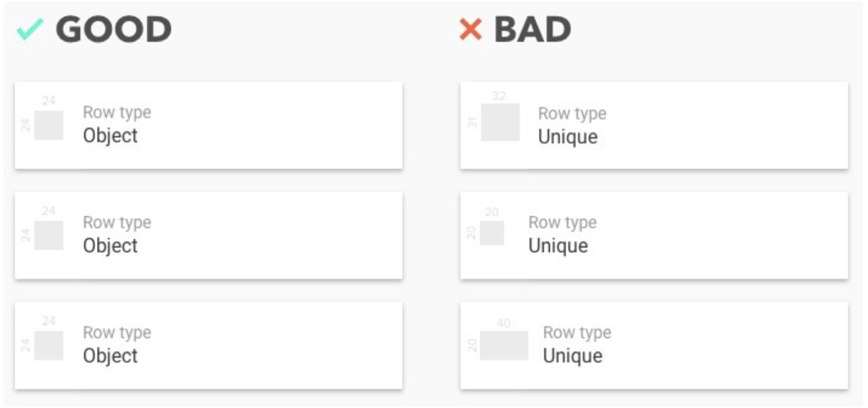Click the BAD heading text
The height and width of the screenshot is (408, 868).
533,29
